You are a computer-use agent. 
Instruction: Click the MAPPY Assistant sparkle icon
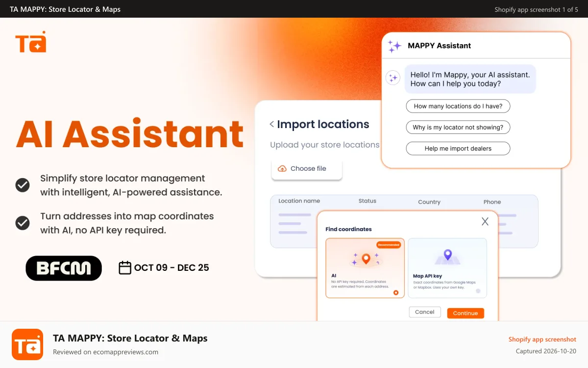394,46
